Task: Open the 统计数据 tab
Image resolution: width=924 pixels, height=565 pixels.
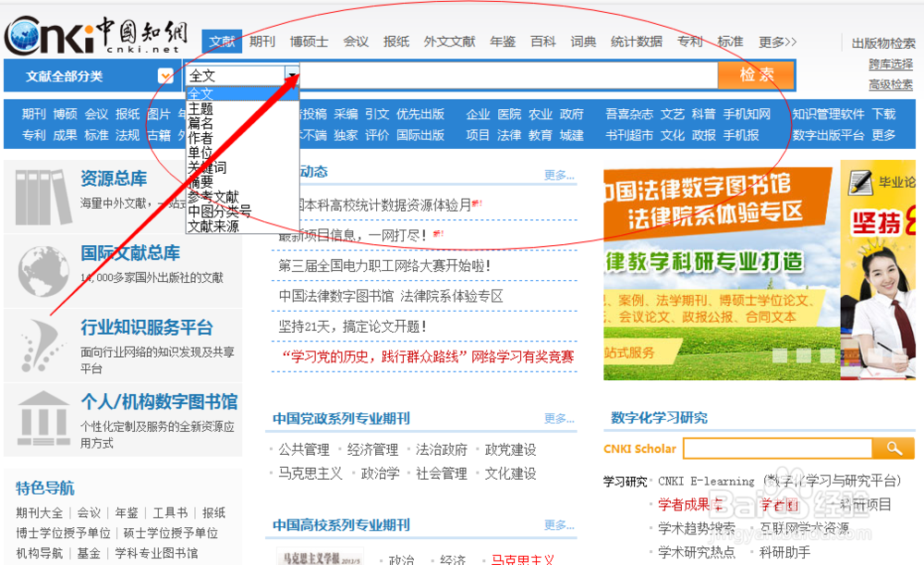Action: point(637,42)
